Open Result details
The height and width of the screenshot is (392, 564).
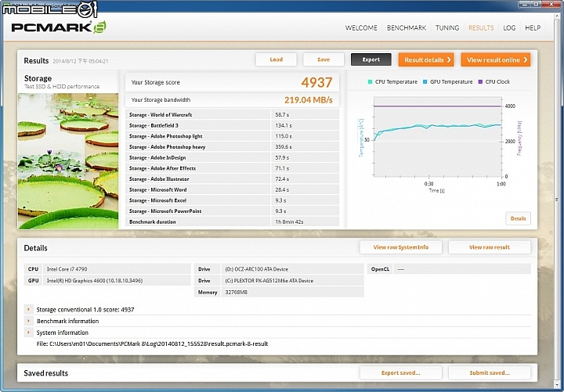(426, 59)
